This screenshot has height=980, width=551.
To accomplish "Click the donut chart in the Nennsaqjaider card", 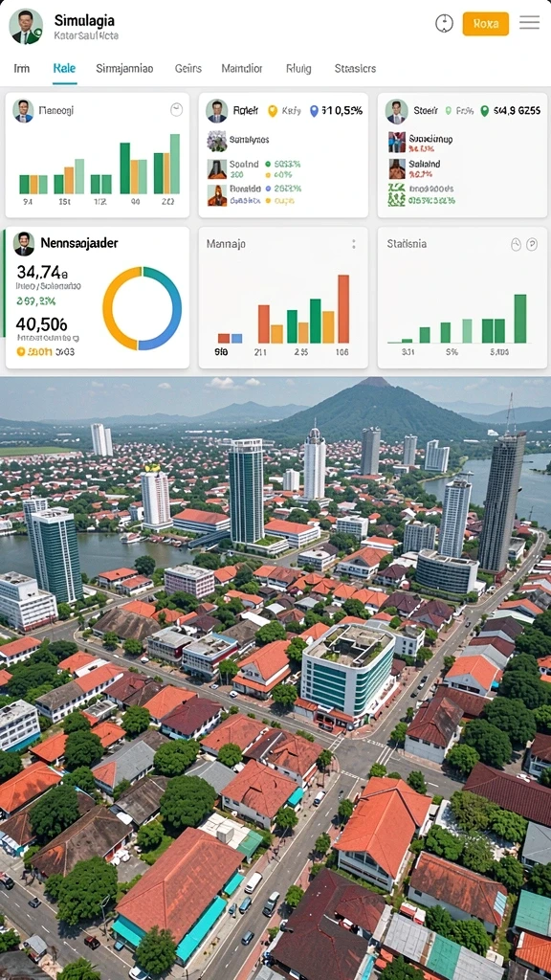I will (142, 308).
